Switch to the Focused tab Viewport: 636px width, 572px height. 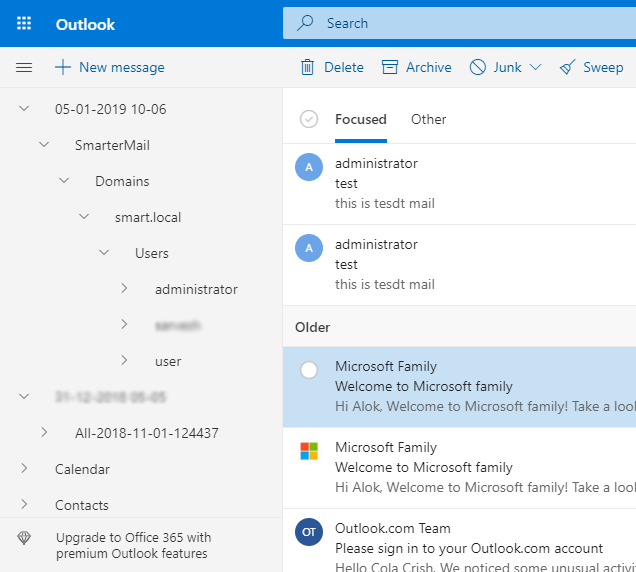pos(361,120)
